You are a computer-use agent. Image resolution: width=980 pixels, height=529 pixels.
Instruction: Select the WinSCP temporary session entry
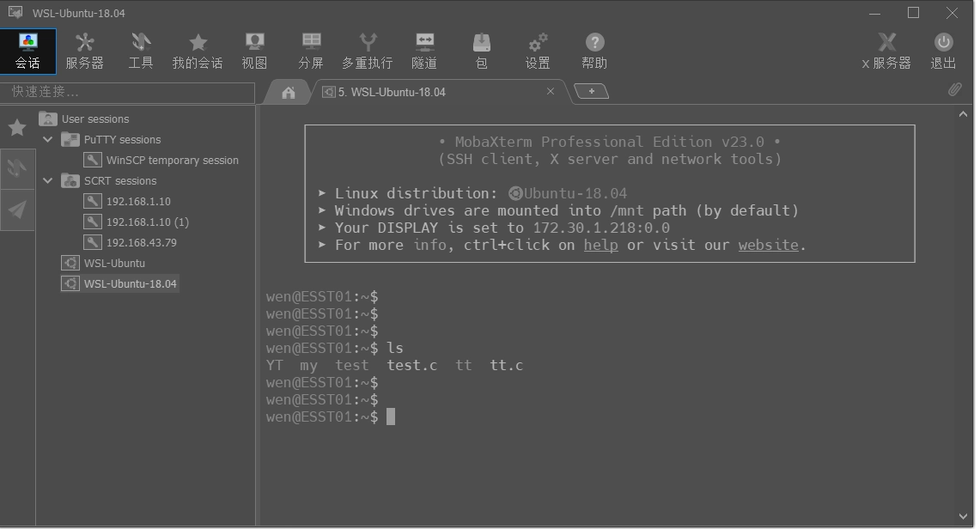(x=161, y=160)
